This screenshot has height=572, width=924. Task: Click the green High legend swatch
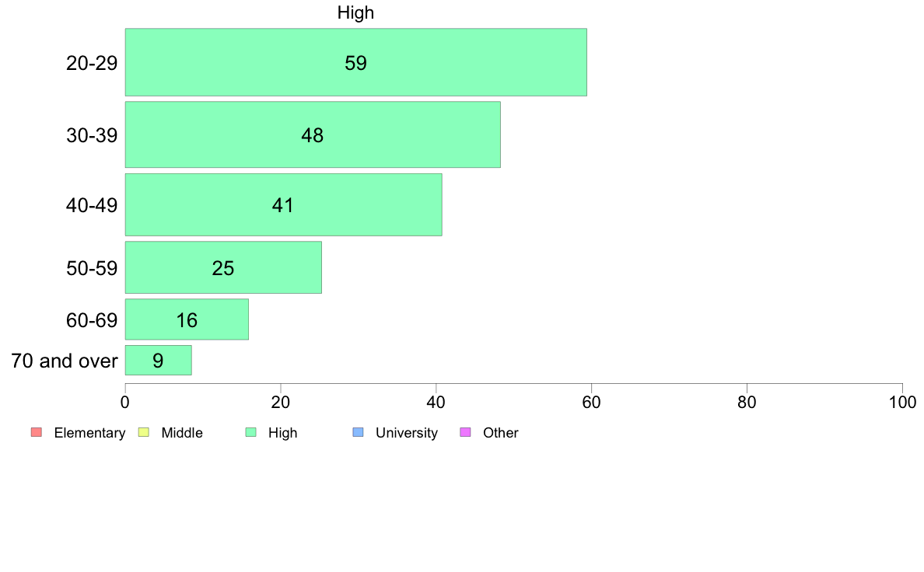coord(250,432)
